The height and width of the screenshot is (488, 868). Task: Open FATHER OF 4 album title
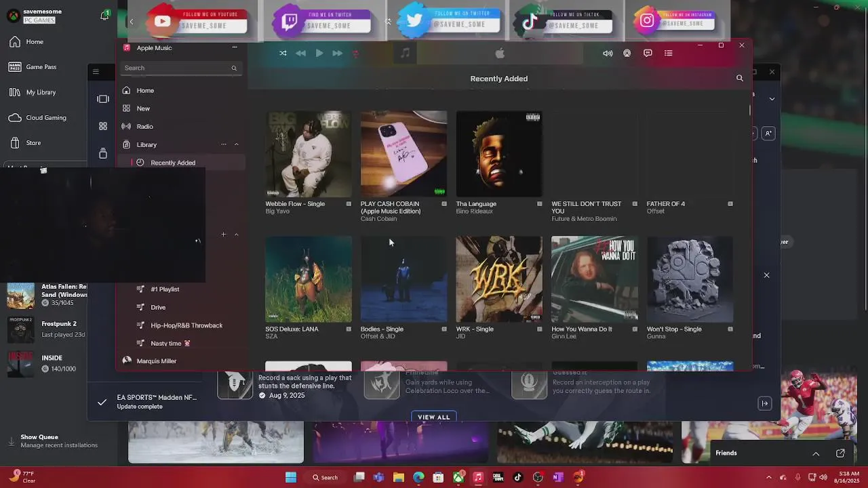(666, 204)
